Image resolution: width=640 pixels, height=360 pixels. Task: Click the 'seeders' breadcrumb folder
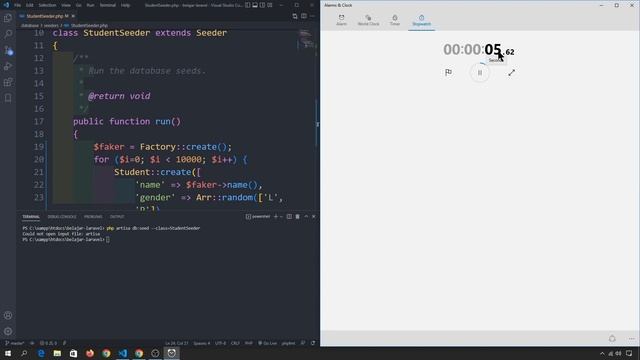(51, 26)
